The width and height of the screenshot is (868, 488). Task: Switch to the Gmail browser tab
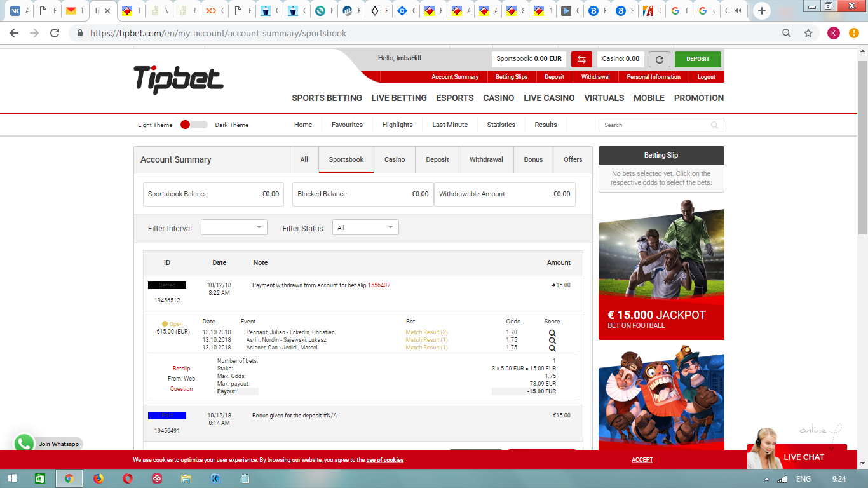71,11
